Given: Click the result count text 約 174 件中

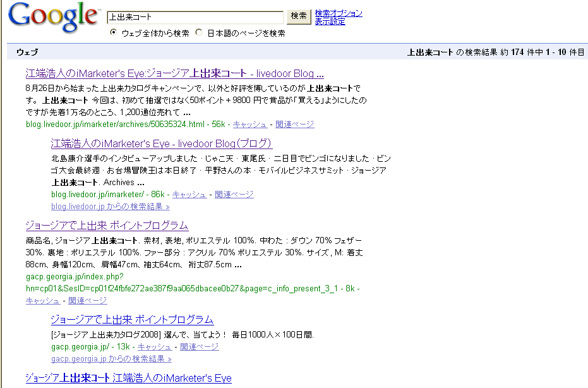Looking at the screenshot, I should [x=522, y=52].
